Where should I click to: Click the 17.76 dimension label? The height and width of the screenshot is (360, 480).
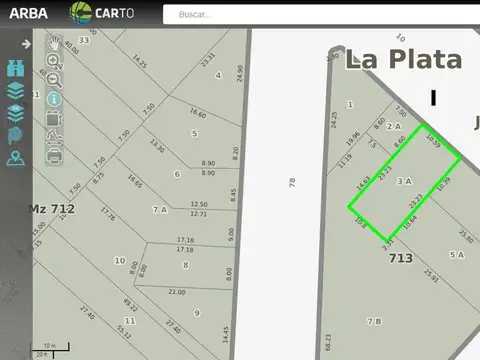point(108,214)
